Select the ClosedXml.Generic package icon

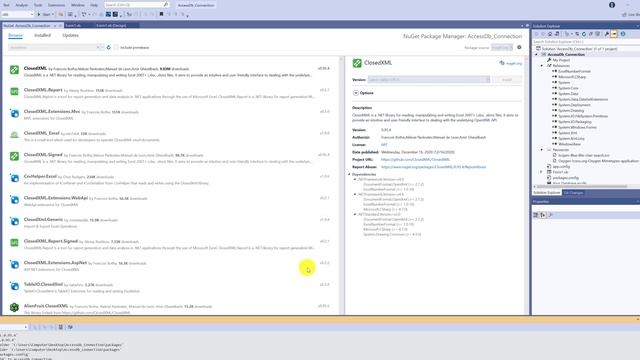click(14, 221)
